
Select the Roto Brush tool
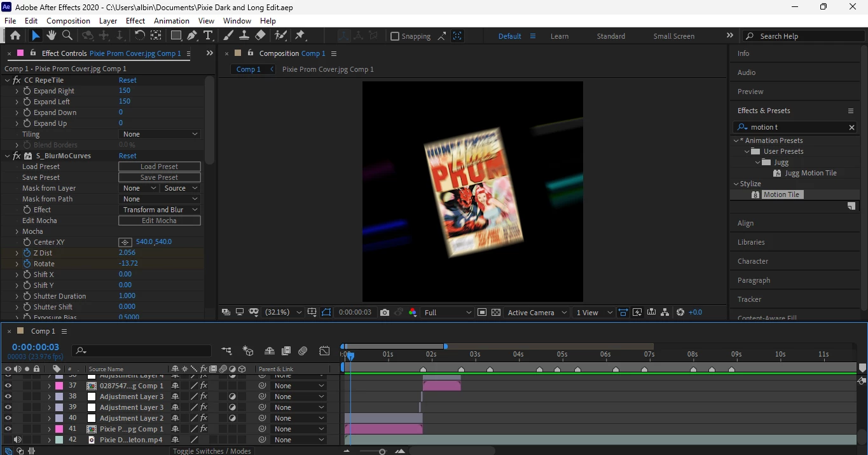click(x=280, y=36)
